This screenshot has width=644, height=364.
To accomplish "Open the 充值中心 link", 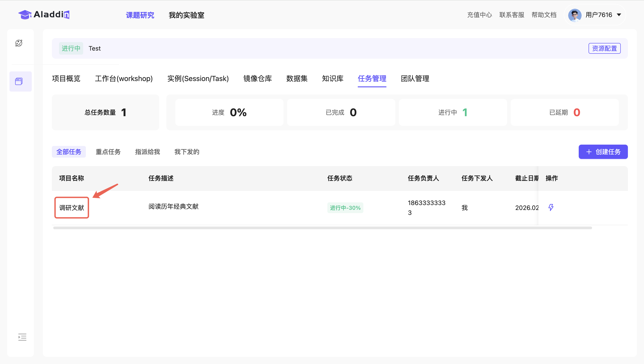I will click(479, 15).
